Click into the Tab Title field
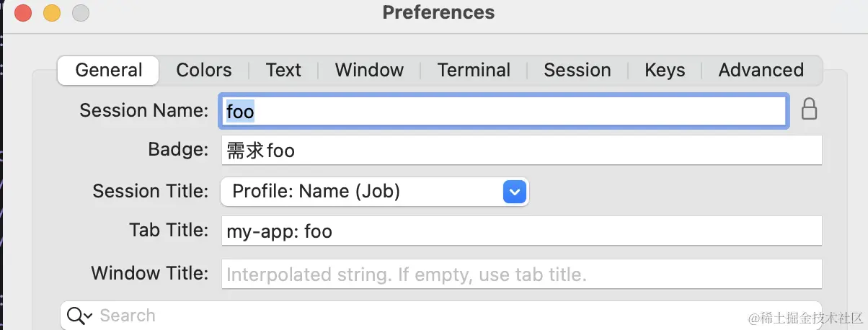The width and height of the screenshot is (868, 330). click(x=521, y=231)
